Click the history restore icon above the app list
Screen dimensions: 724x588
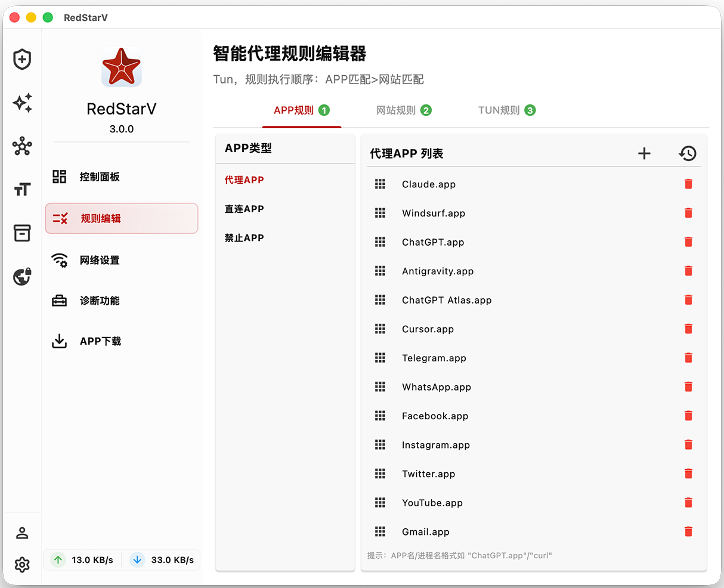tap(687, 153)
